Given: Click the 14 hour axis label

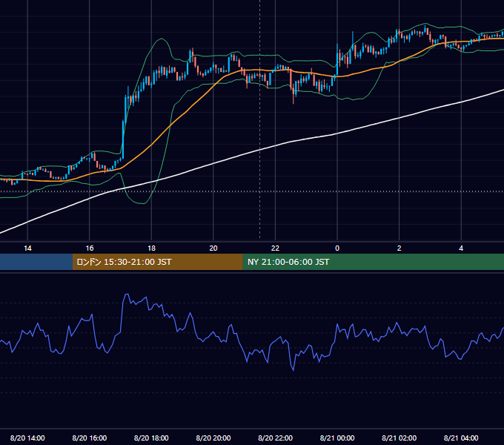Looking at the screenshot, I should point(27,248).
